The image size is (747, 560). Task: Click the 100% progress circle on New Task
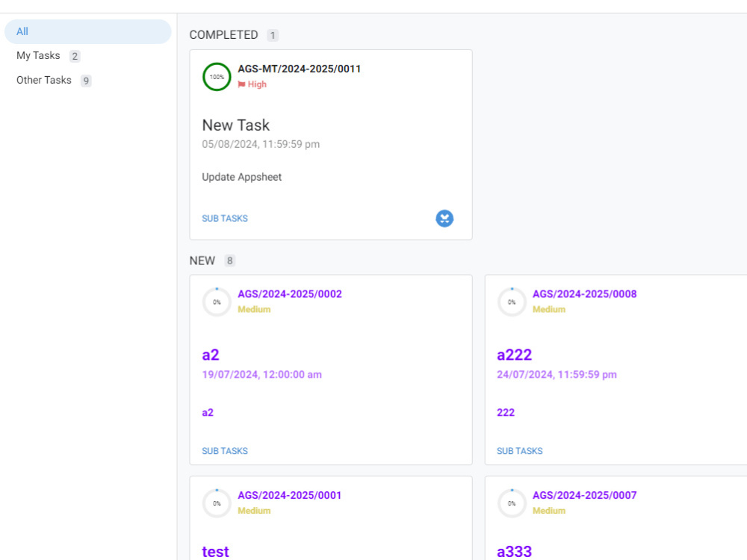click(x=216, y=77)
